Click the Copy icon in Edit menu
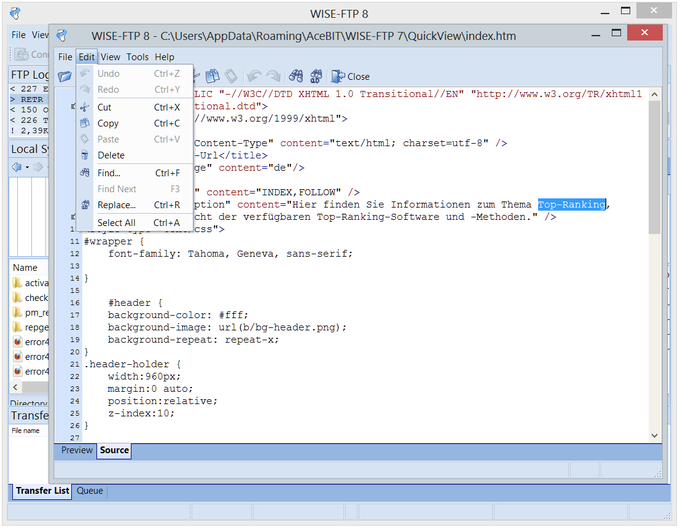680x530 pixels. coord(85,123)
